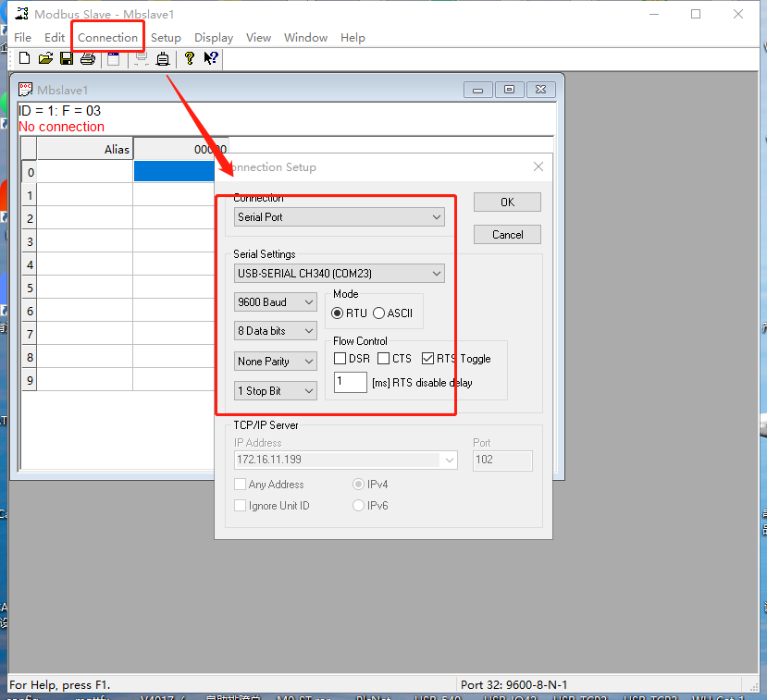Expand the None Parity dropdown
This screenshot has height=700, width=767.
[x=276, y=362]
